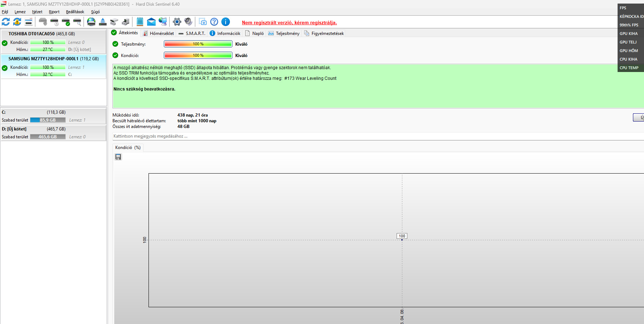Click the disk with two boxes toolbar icon
The image size is (644, 324).
pyautogui.click(x=114, y=22)
